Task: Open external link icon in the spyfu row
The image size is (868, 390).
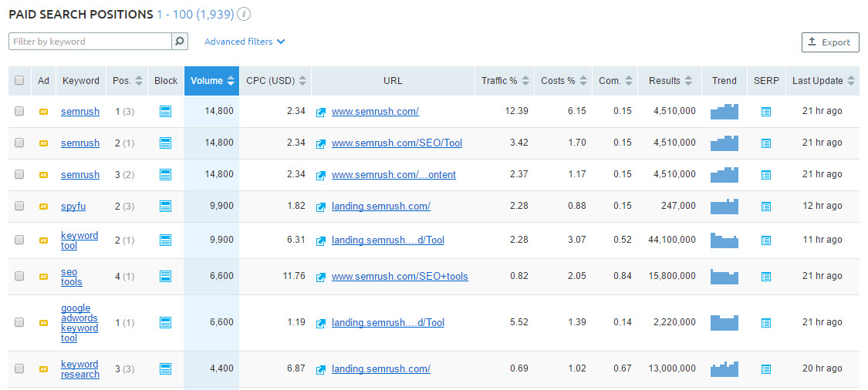Action: (320, 207)
